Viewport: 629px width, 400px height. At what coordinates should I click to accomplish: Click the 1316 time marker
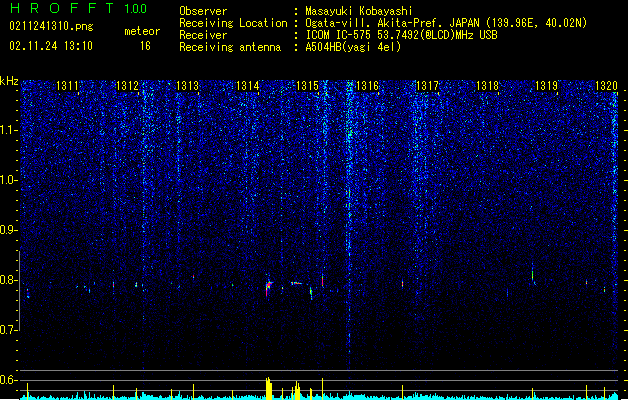(x=367, y=85)
